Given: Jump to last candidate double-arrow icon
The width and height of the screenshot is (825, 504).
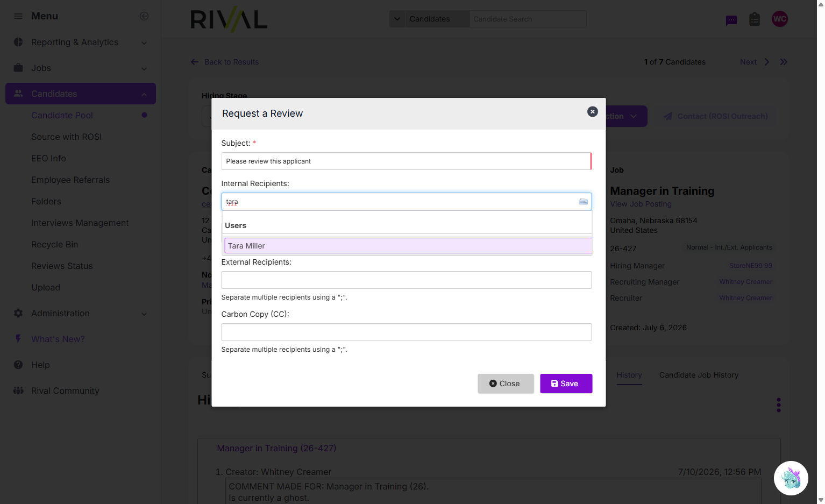Looking at the screenshot, I should [x=784, y=62].
